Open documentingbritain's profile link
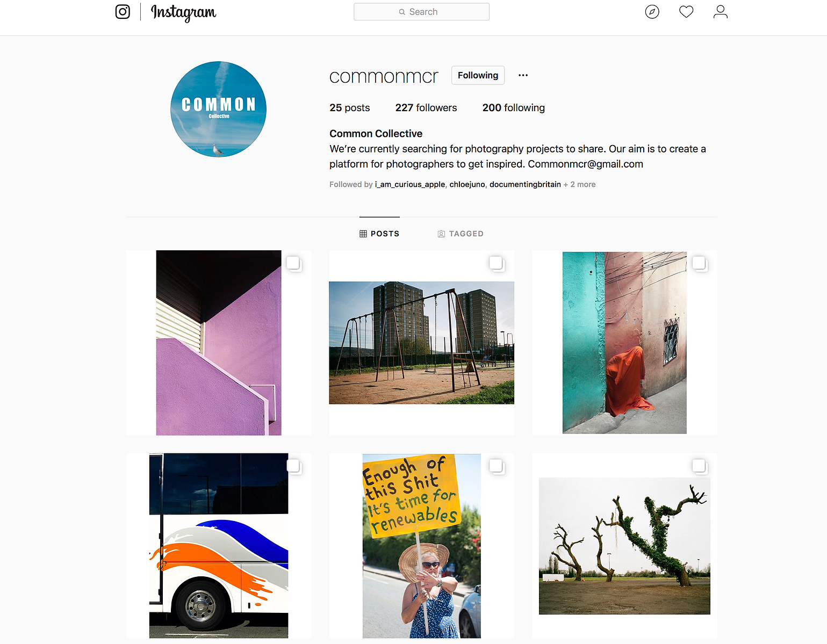The height and width of the screenshot is (644, 827). (x=525, y=184)
